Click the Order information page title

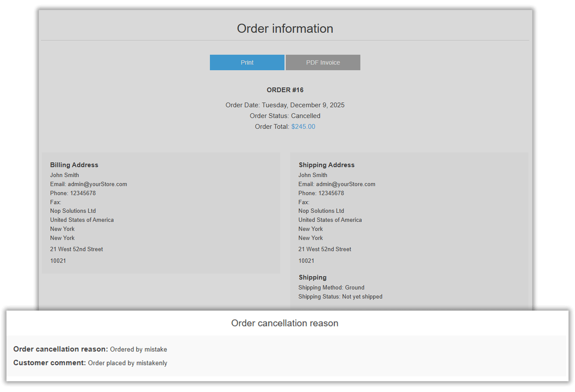click(x=285, y=28)
